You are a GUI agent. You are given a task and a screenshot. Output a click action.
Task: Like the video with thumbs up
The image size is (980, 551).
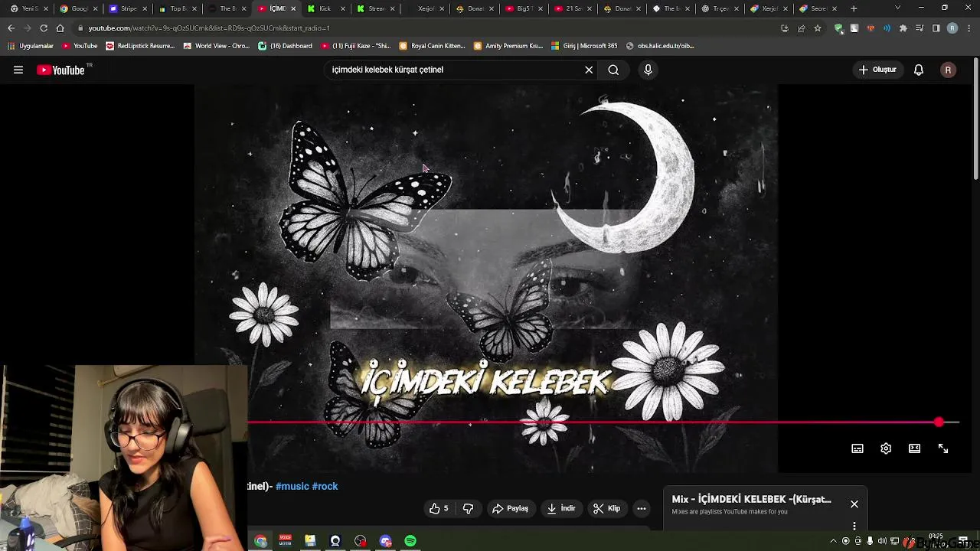(439, 508)
